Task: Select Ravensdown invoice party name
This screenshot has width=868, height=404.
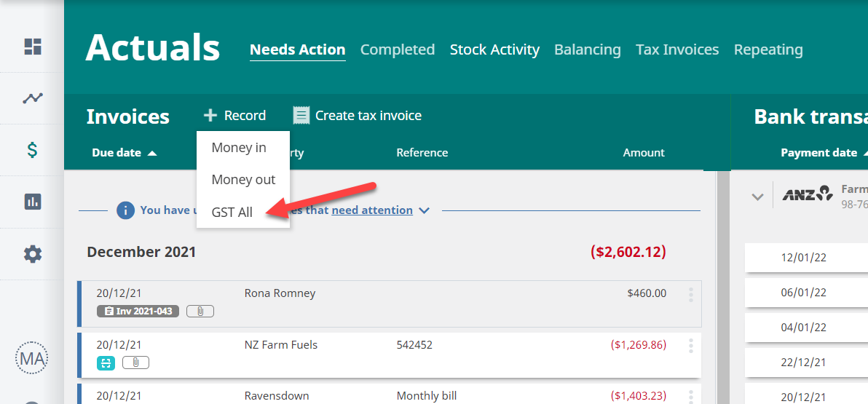Action: 276,396
